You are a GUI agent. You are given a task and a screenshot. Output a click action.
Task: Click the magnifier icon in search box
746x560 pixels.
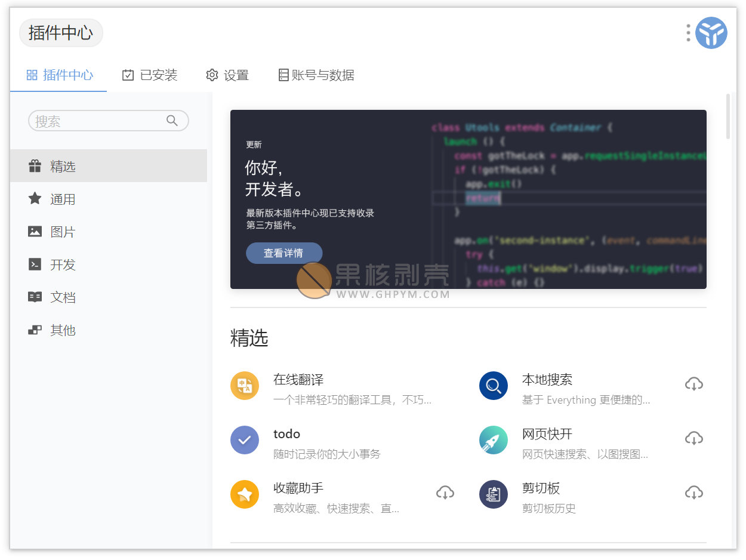172,121
